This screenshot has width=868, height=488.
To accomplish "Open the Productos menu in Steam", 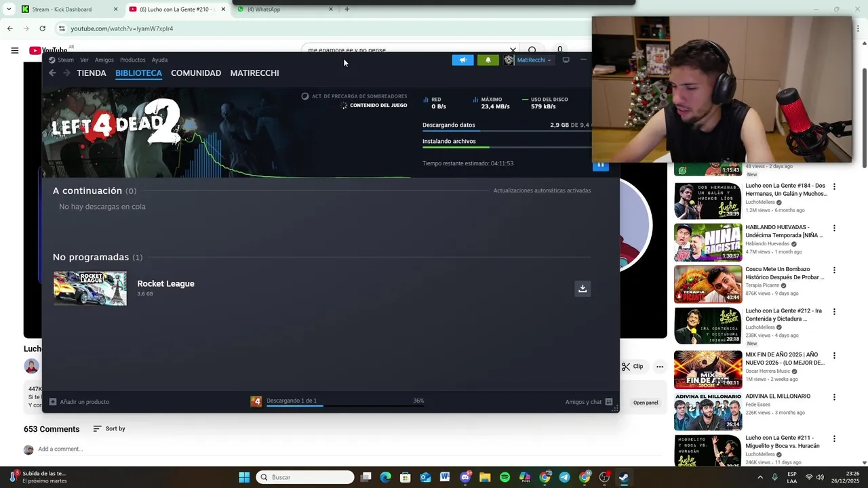I will (x=132, y=60).
